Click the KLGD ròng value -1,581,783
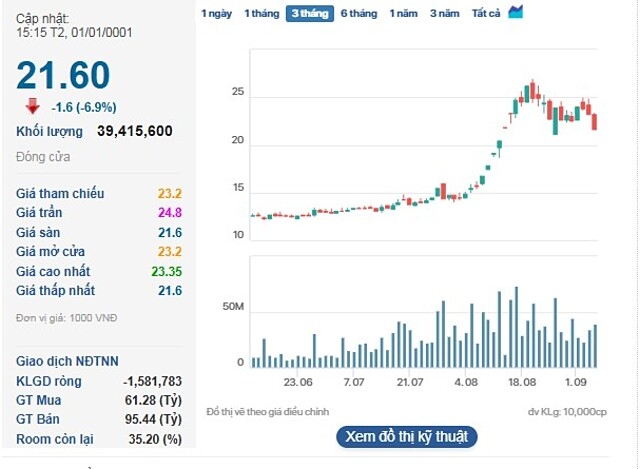Image resolution: width=640 pixels, height=469 pixels. [152, 381]
